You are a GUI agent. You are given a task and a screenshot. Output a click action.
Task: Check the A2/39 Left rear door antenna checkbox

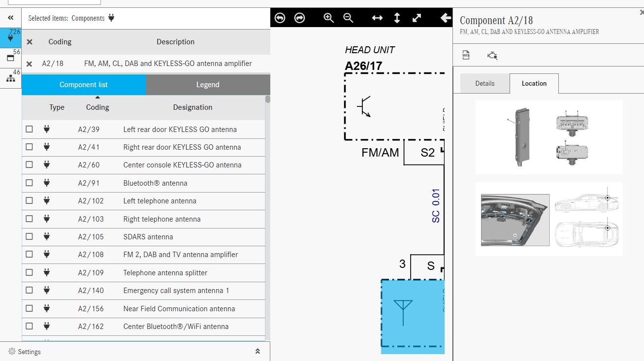pyautogui.click(x=29, y=129)
